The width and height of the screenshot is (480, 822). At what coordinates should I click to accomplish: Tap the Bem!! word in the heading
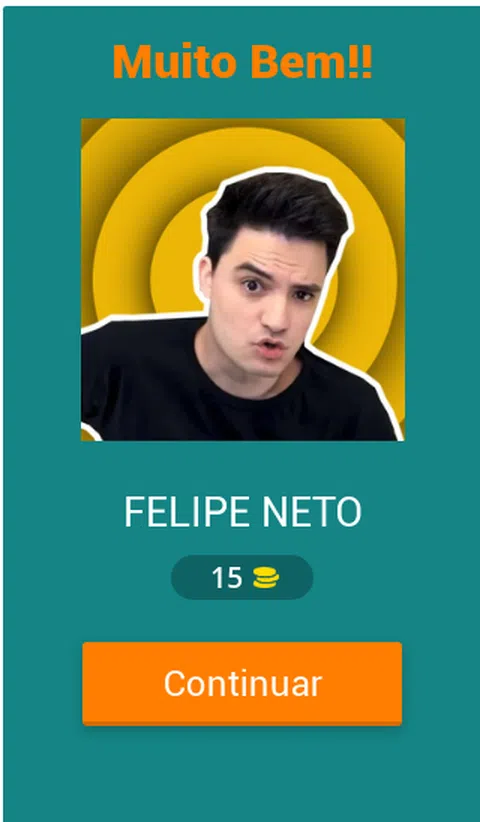pyautogui.click(x=311, y=62)
